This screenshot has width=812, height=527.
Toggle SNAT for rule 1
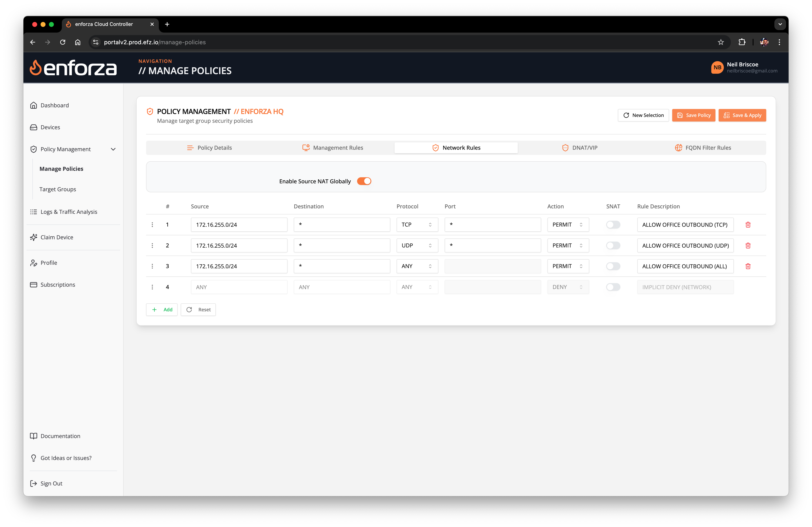[x=613, y=225]
